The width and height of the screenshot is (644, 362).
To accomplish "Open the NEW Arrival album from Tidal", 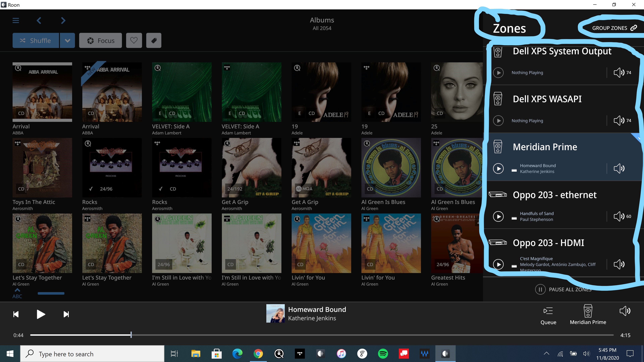I will tap(112, 92).
